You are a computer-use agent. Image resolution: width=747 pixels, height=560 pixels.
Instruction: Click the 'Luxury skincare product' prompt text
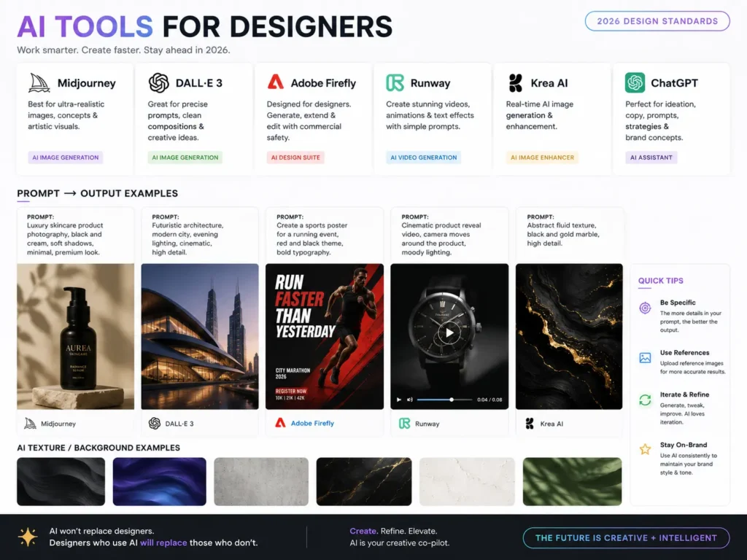tap(65, 238)
